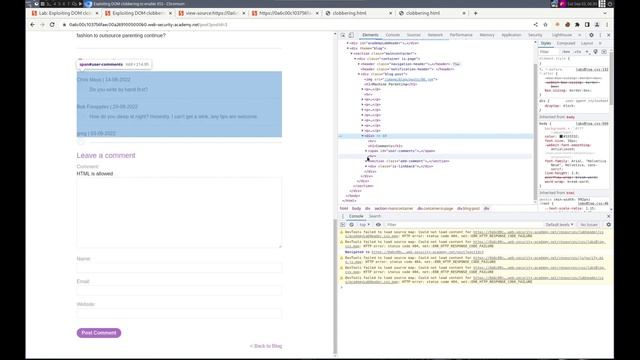Toggle rendering emulations brush icon in Styles
640x360 pixels.
coord(596,52)
